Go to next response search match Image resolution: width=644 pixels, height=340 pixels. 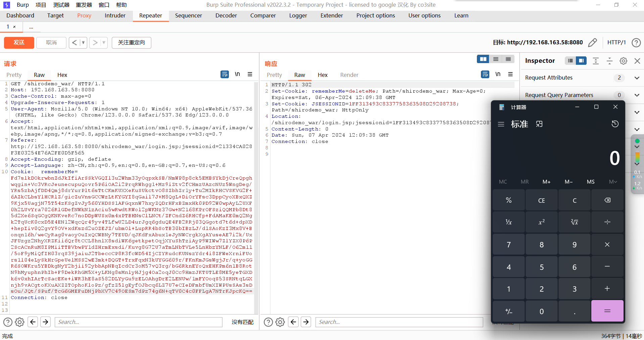tap(306, 322)
